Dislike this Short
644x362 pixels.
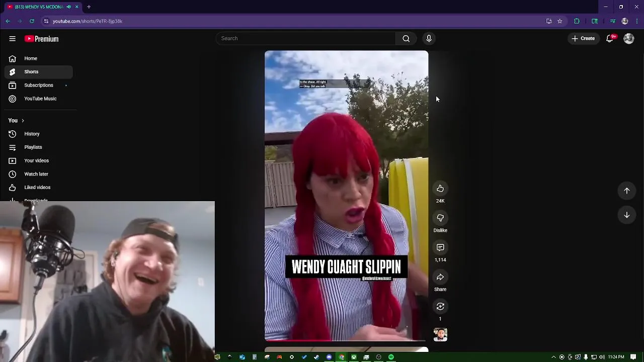click(440, 218)
